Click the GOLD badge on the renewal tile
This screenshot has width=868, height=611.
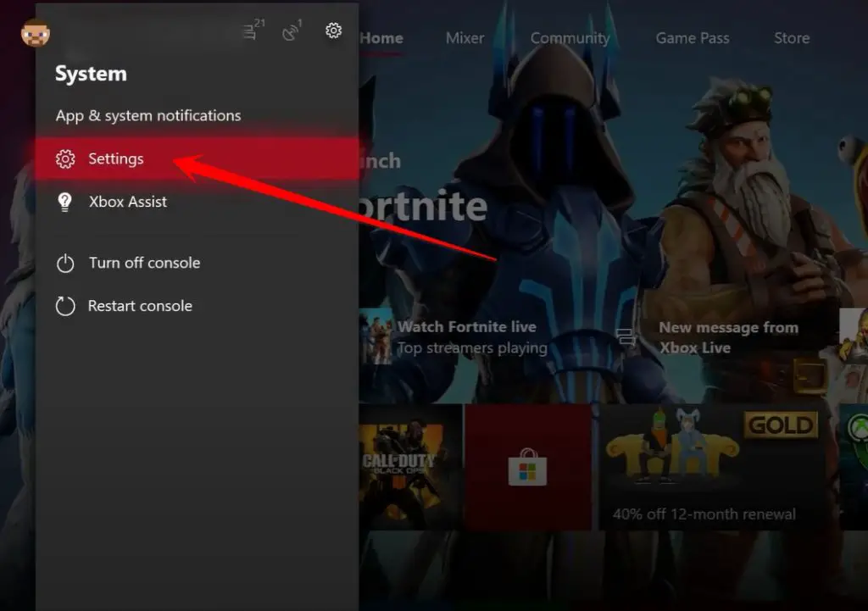pos(781,425)
